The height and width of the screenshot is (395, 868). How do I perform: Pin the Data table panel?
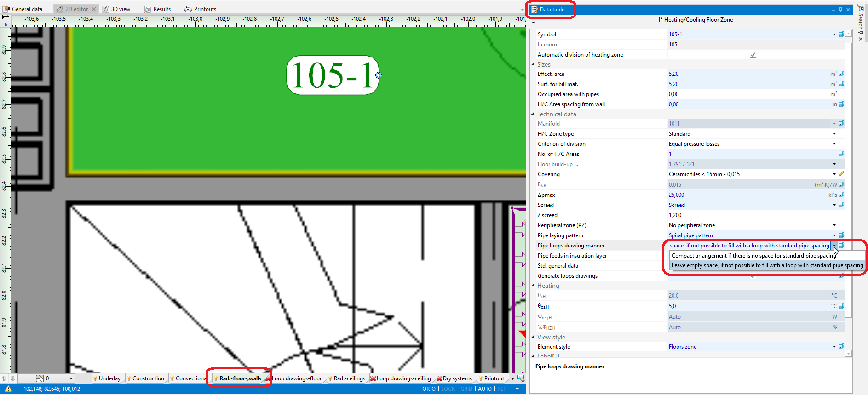[x=840, y=10]
